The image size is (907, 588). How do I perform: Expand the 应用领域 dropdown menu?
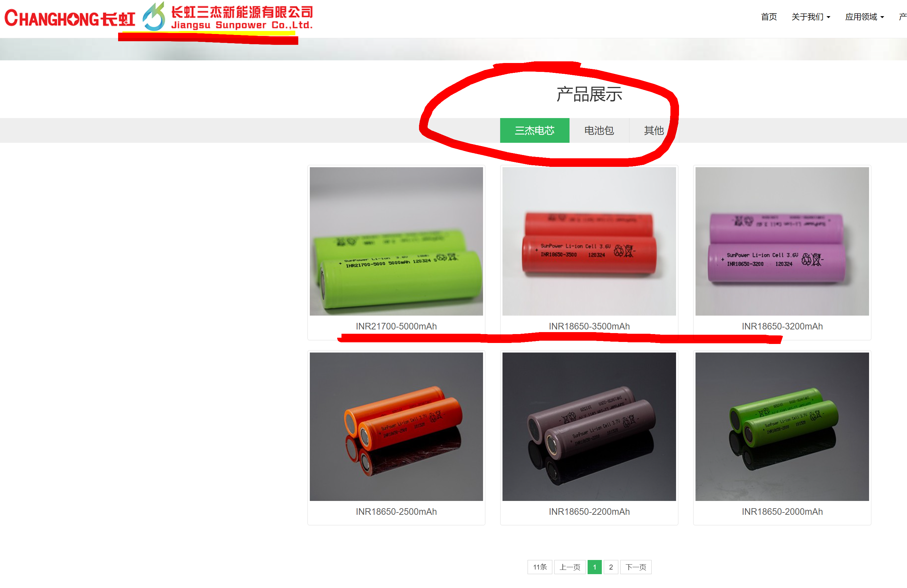pyautogui.click(x=864, y=17)
